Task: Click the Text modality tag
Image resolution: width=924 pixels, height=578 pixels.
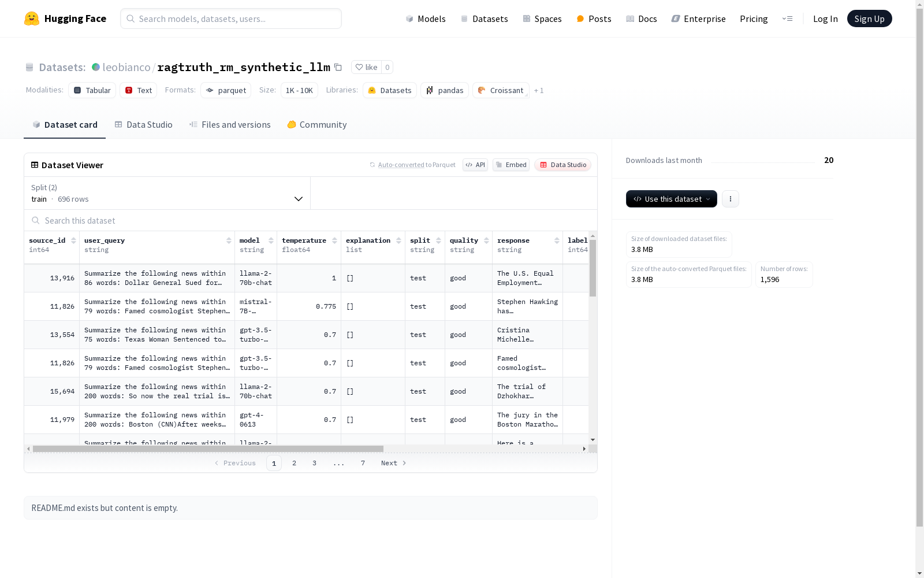Action: 139,90
